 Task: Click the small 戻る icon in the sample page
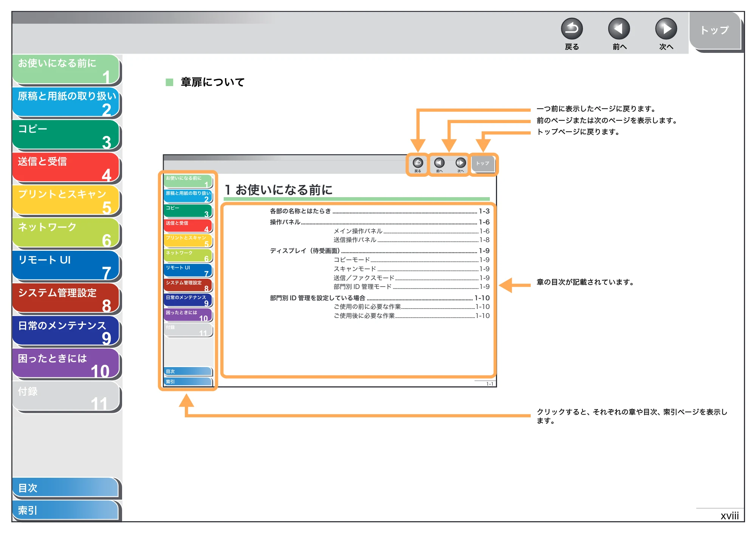tap(418, 163)
